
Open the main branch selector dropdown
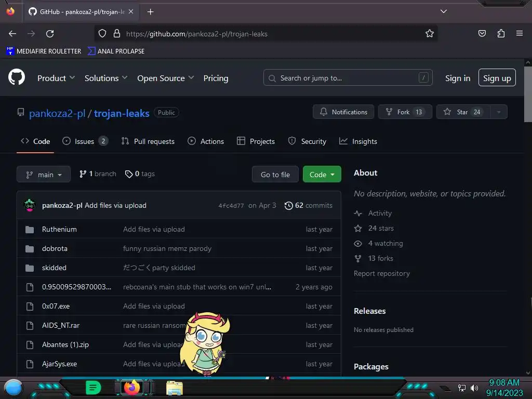(44, 174)
